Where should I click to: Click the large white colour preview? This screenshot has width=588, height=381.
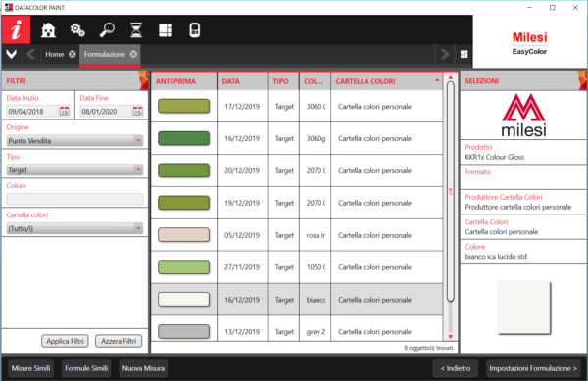(x=524, y=308)
